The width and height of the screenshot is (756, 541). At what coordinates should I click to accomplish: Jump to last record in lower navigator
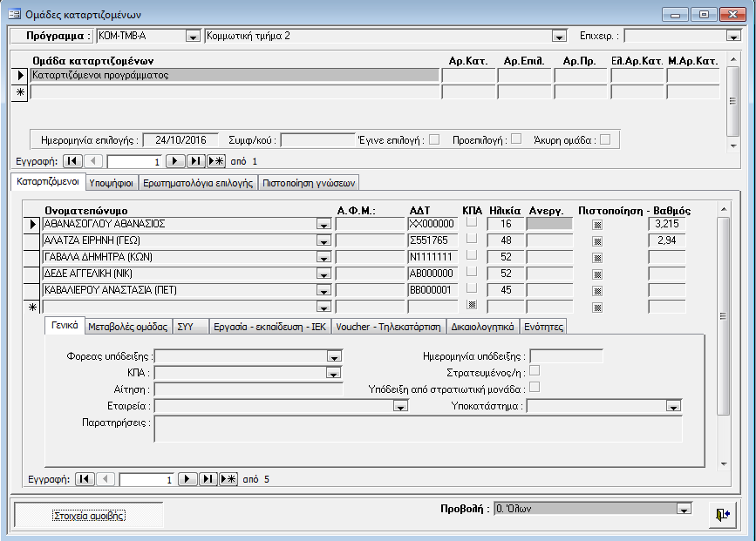coord(208,478)
